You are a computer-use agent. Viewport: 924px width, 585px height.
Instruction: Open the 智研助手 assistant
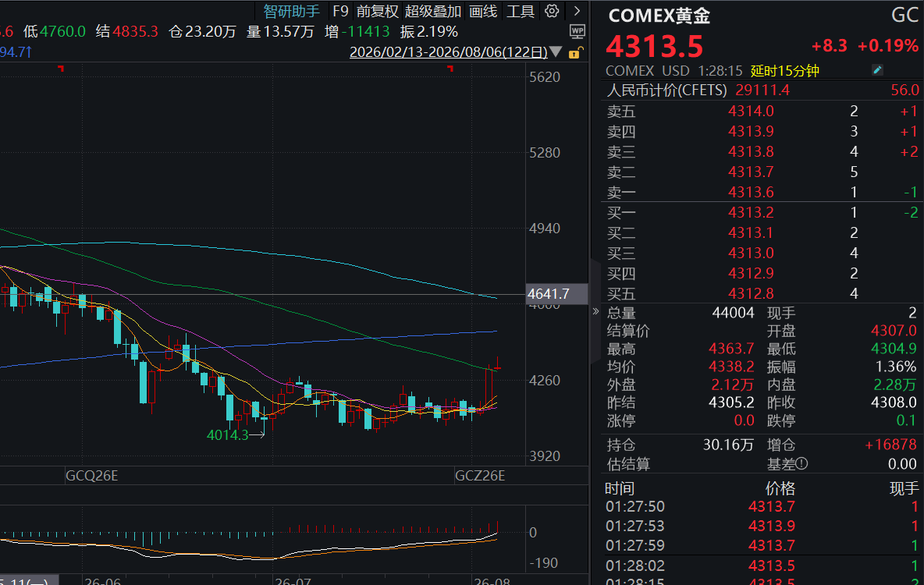click(291, 11)
